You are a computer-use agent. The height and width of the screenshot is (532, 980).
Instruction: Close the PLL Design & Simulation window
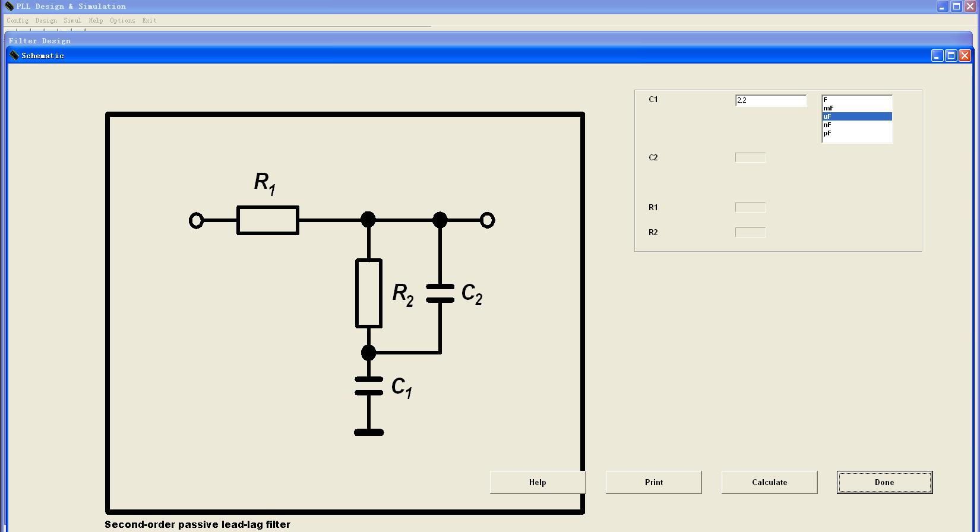point(970,6)
